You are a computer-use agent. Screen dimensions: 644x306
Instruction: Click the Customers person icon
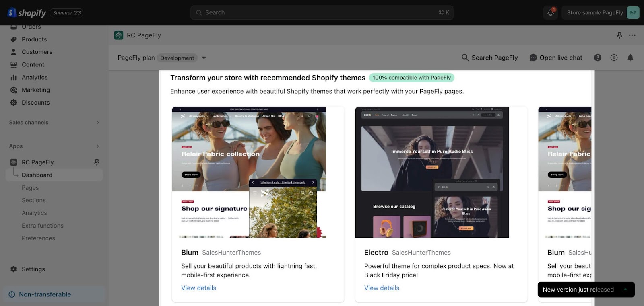click(x=14, y=52)
